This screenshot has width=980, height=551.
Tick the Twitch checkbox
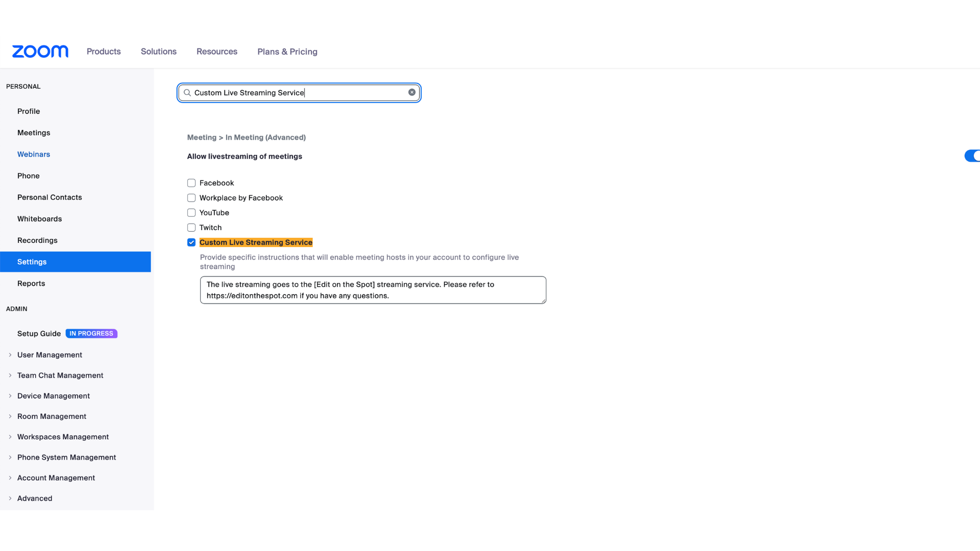pos(191,228)
